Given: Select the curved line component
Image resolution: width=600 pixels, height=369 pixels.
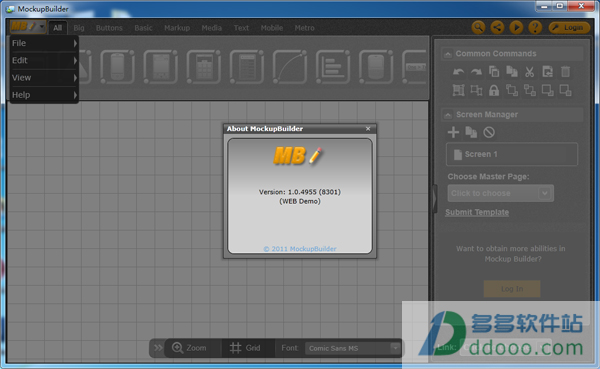Looking at the screenshot, I should pos(290,67).
